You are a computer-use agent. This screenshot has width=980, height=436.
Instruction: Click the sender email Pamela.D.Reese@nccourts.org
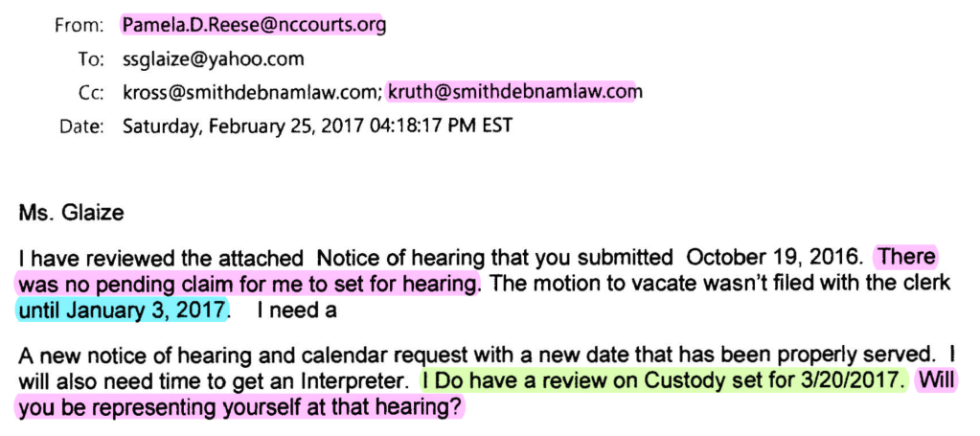[254, 26]
